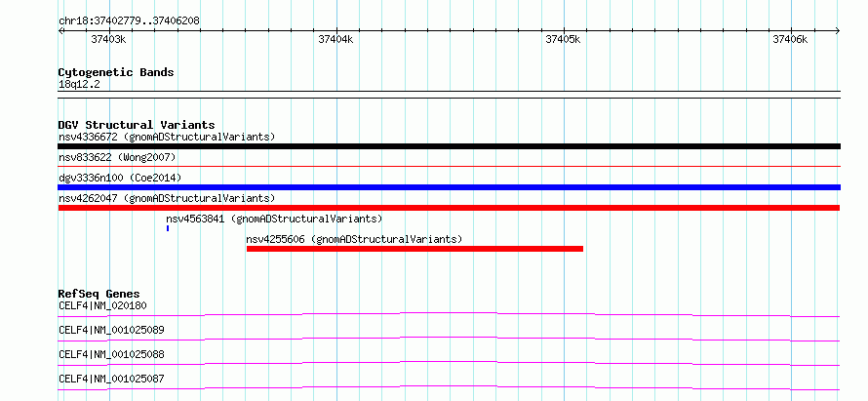Click the CELF4|NM_001025089 transcript label
The image size is (868, 401).
point(111,331)
